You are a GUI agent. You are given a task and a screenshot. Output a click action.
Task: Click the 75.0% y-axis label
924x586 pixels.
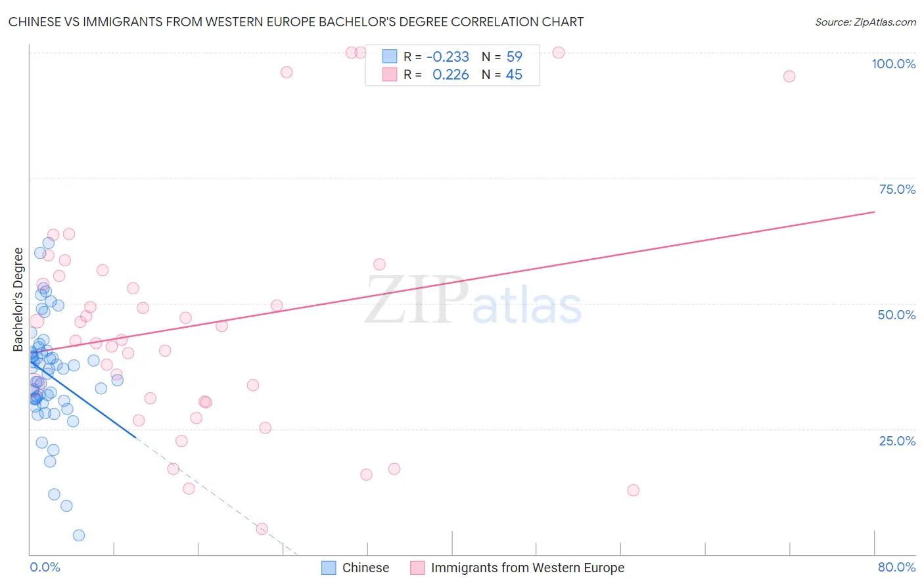point(897,189)
